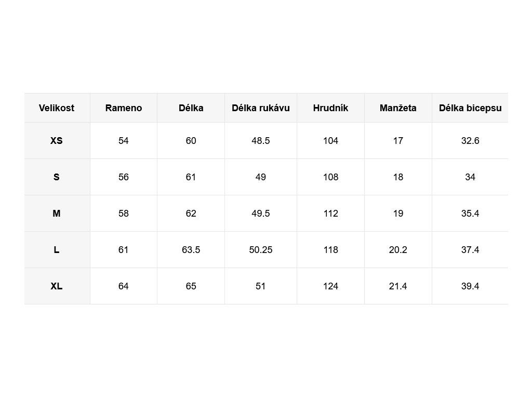Image resolution: width=532 pixels, height=399 pixels.
Task: Select the XL size row label
Action: coord(57,286)
